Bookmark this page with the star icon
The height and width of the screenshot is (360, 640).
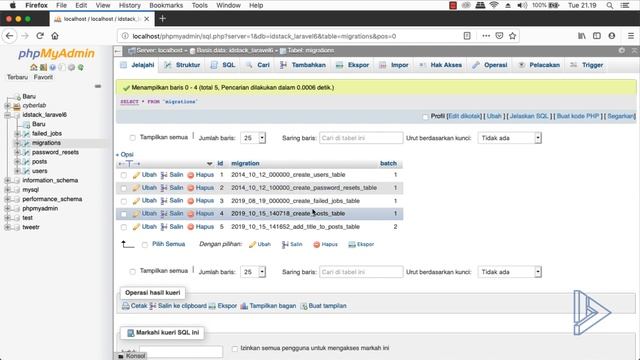click(x=513, y=36)
